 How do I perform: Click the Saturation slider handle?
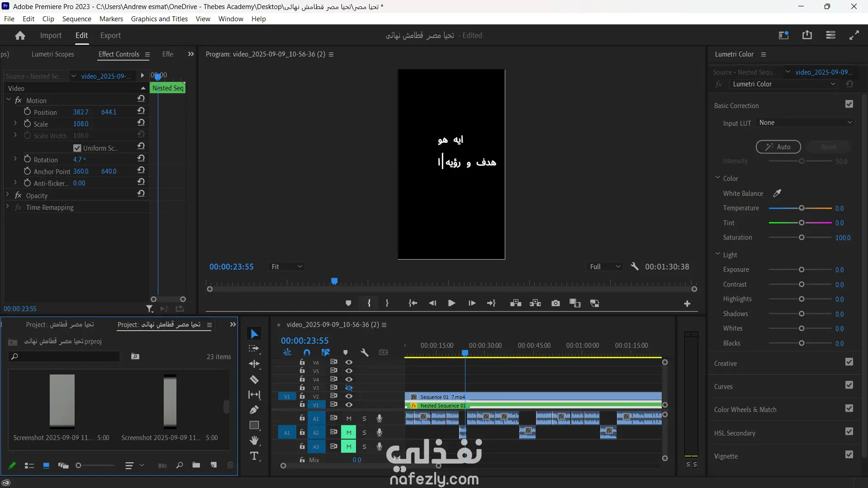point(802,237)
